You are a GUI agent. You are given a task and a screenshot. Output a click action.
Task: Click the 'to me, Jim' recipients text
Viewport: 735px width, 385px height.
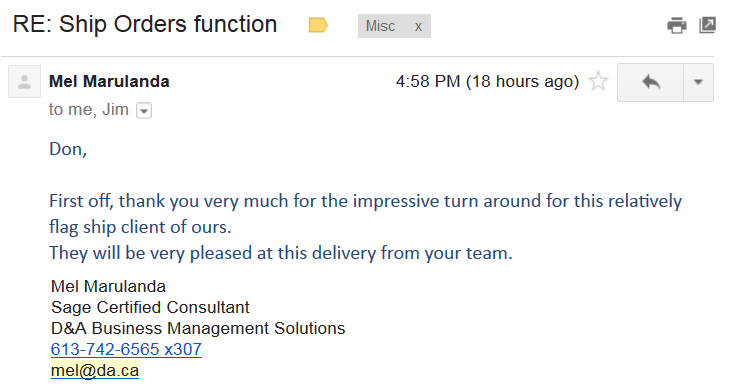(89, 110)
